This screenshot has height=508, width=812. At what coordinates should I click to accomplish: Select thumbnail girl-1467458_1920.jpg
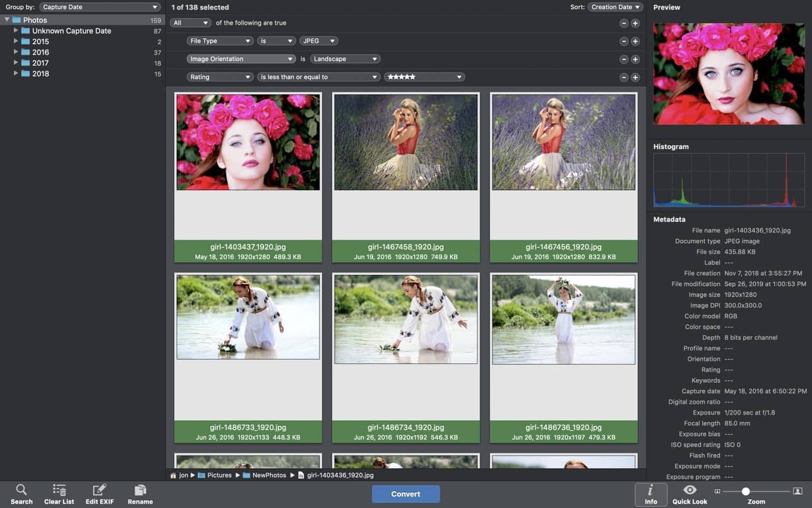click(x=406, y=178)
